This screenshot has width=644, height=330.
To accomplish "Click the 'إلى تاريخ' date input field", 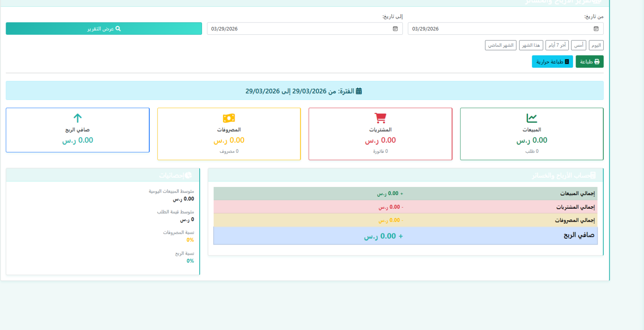I will pos(298,29).
